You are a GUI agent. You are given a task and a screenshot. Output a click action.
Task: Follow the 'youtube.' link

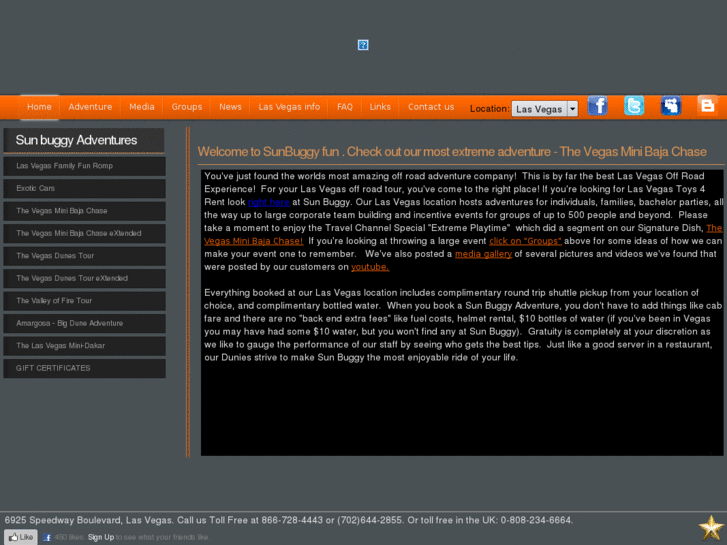click(370, 267)
